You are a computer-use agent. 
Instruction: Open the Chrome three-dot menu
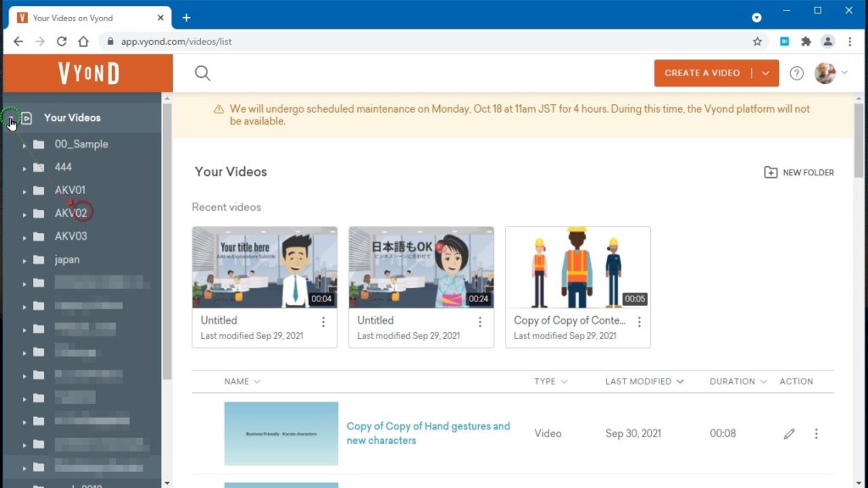(x=849, y=42)
